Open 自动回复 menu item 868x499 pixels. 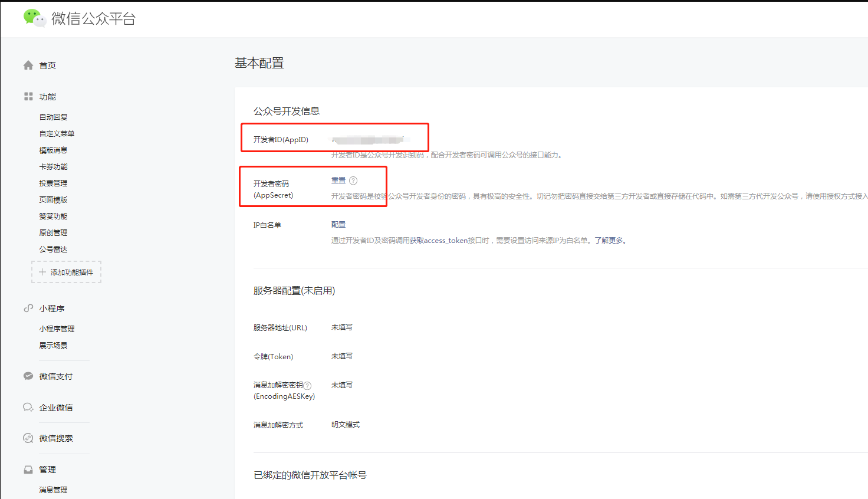click(x=54, y=117)
